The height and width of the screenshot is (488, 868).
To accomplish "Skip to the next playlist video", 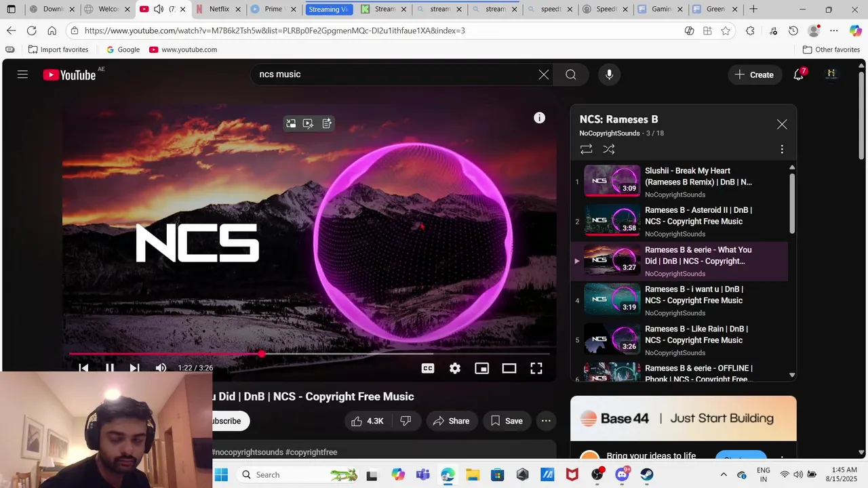I will (134, 368).
